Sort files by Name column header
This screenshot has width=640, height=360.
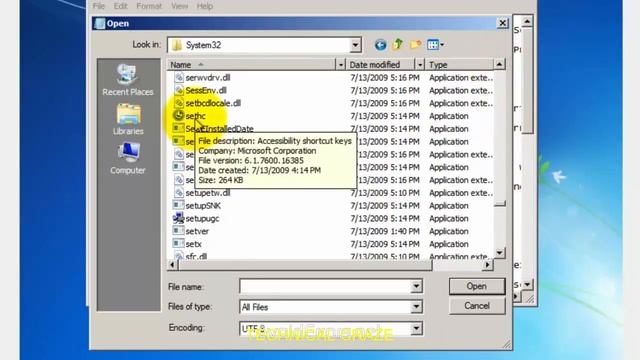point(251,64)
